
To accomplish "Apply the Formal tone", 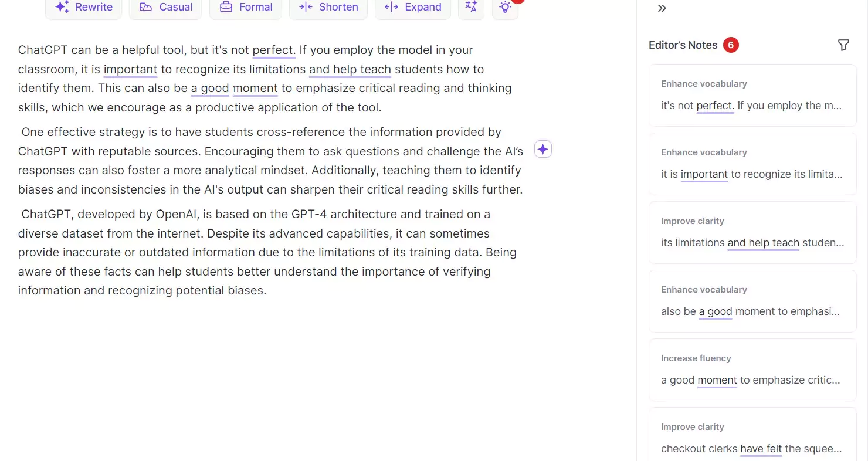I will coord(246,8).
